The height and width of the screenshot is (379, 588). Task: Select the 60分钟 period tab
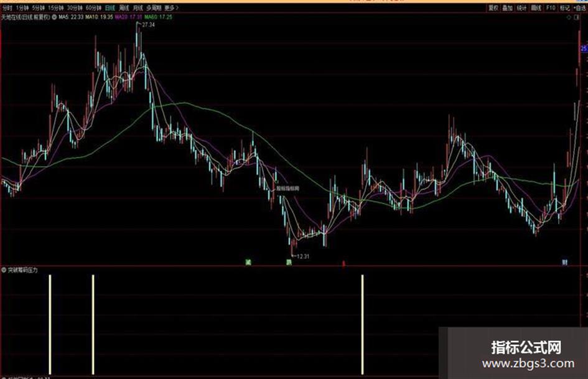tap(93, 8)
